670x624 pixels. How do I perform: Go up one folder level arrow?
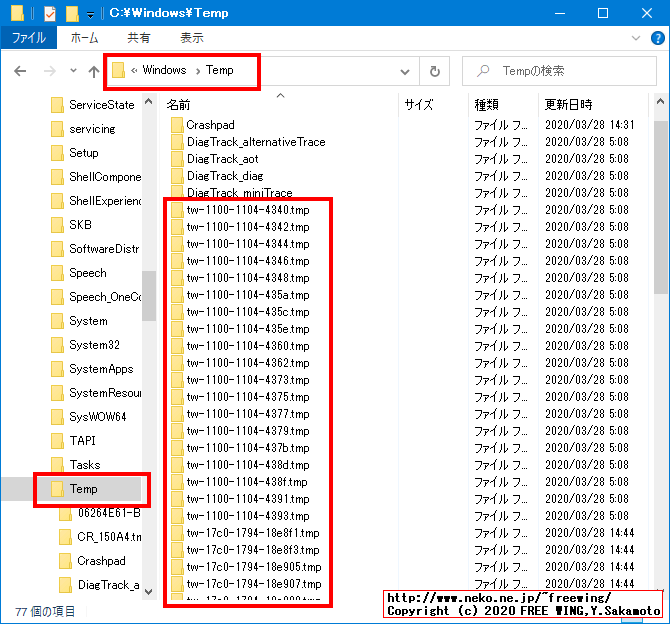[x=94, y=71]
